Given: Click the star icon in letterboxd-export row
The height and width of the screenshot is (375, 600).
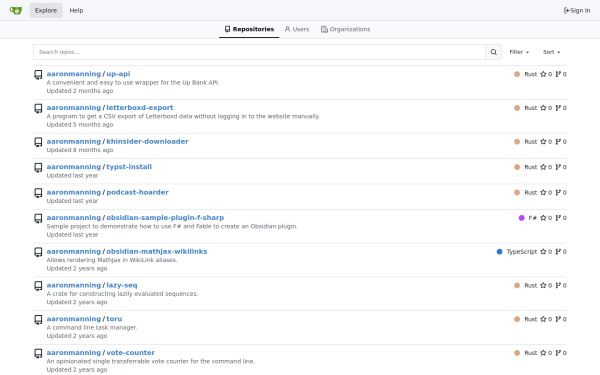Looking at the screenshot, I should (543, 108).
